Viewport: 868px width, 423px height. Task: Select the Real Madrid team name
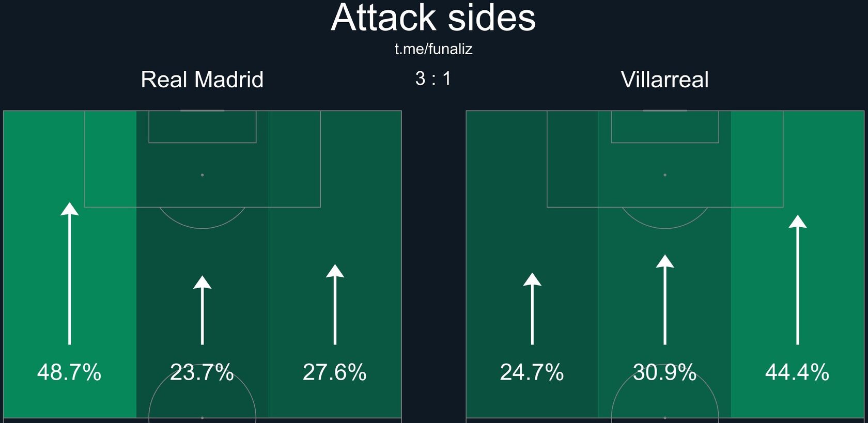click(202, 80)
